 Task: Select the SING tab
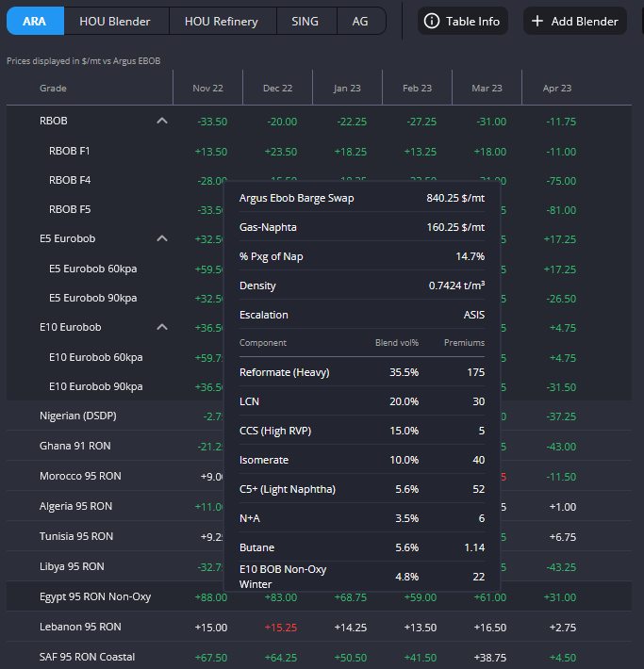[305, 21]
